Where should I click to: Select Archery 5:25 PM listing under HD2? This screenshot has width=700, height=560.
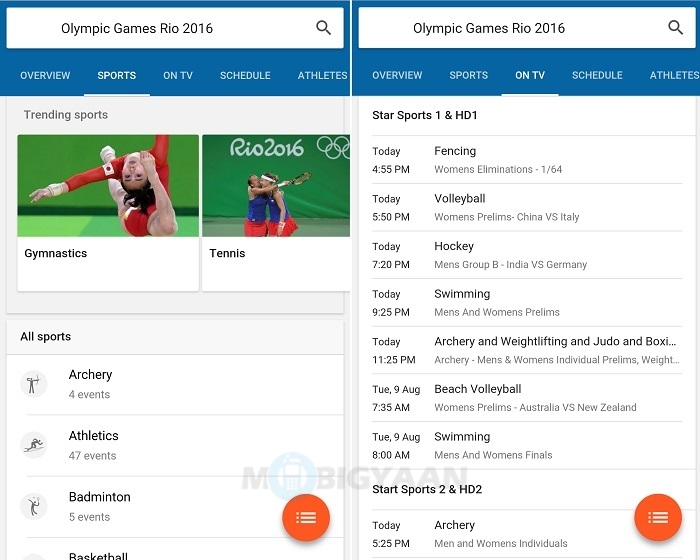point(527,534)
